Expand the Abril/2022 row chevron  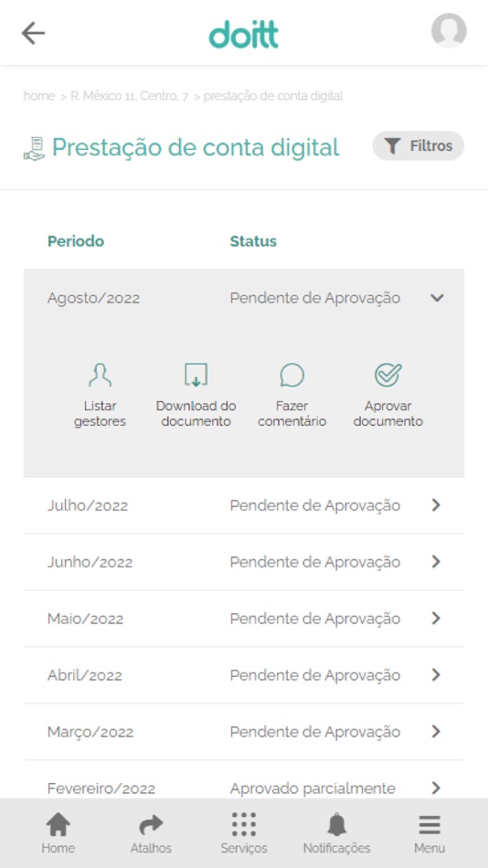pyautogui.click(x=437, y=675)
